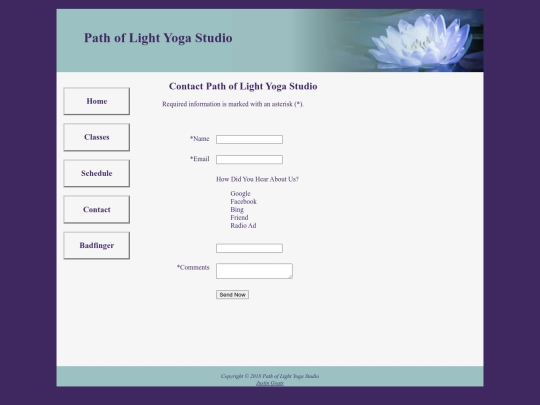Go to the Classes page
The height and width of the screenshot is (405, 540).
click(96, 137)
